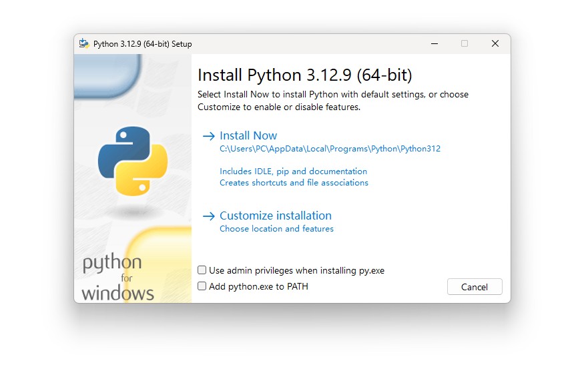Click the Python logo image
Screen dimensions: 588x367
click(x=133, y=161)
